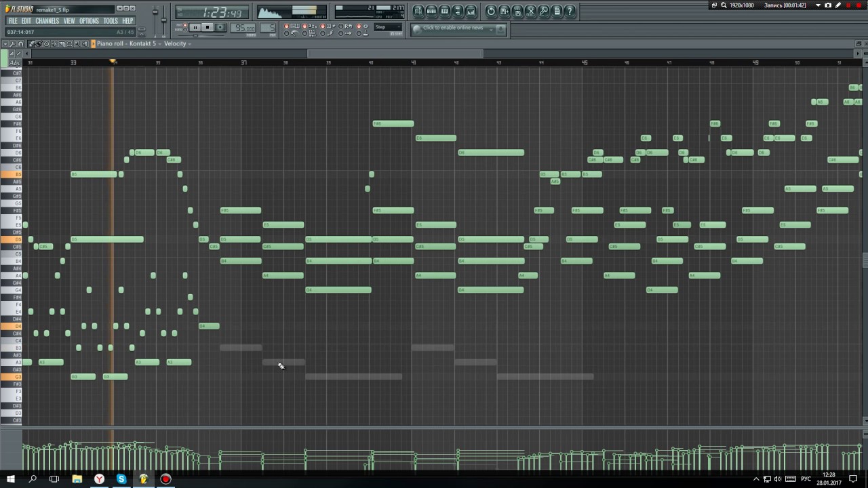Select the Playback speaker tool
868x488 pixels.
(x=84, y=43)
